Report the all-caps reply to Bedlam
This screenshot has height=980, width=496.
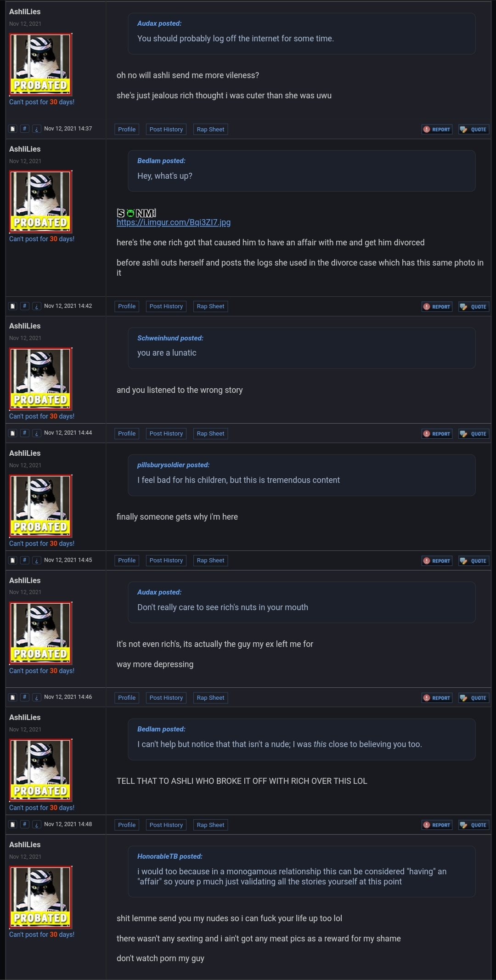click(x=437, y=825)
